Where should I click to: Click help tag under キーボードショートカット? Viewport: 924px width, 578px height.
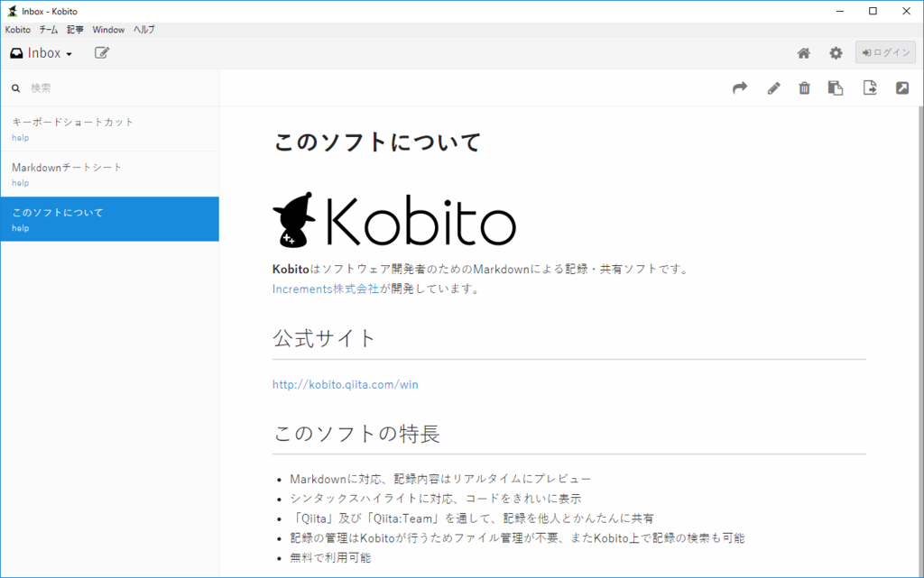[20, 138]
